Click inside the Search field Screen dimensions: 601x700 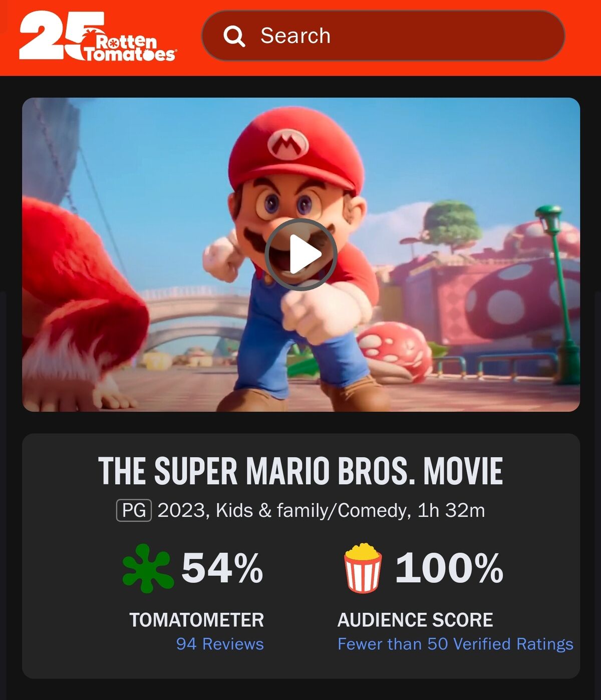[x=383, y=36]
